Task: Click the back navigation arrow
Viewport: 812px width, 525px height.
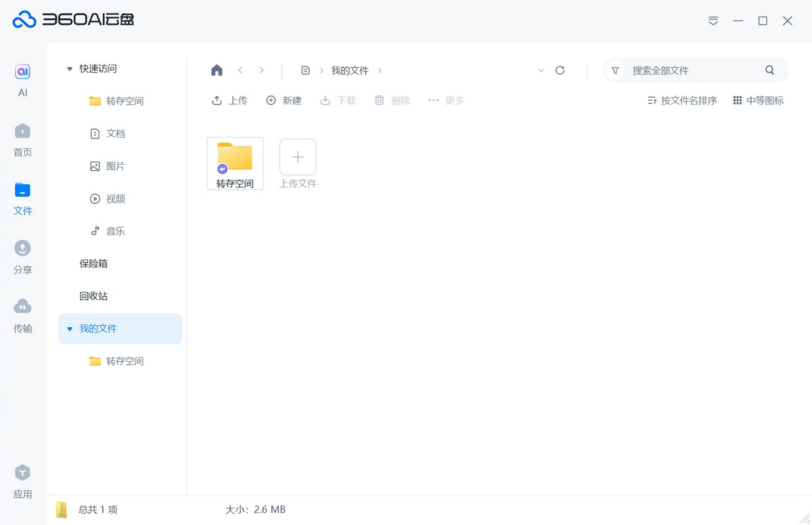Action: click(240, 70)
